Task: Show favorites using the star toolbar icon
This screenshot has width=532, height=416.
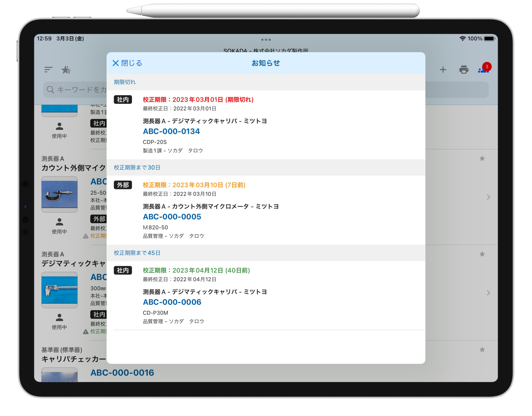Action: pos(66,70)
